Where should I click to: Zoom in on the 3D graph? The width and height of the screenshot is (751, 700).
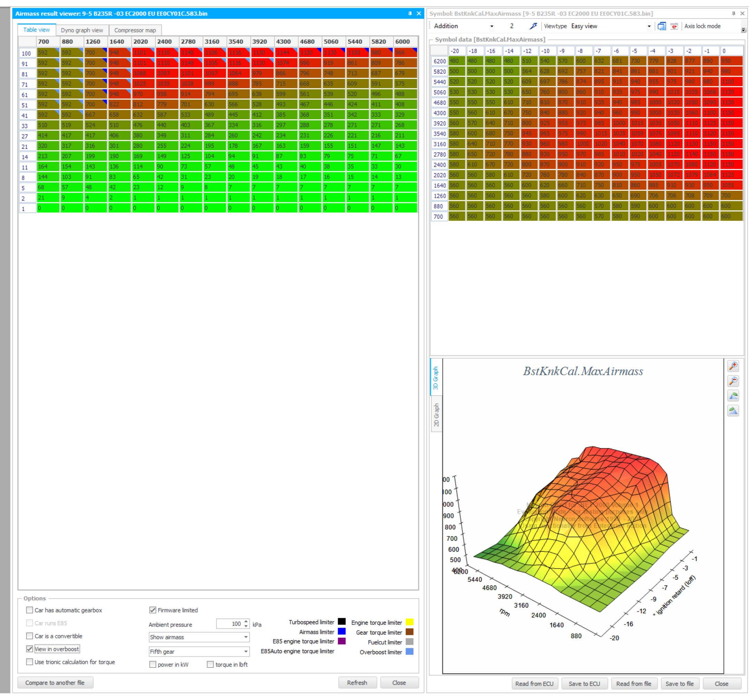tap(733, 366)
